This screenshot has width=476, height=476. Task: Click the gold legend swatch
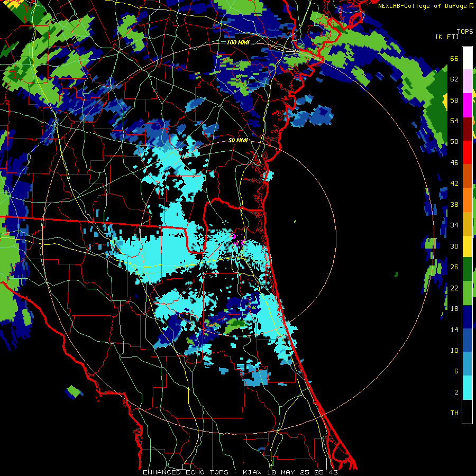(x=467, y=224)
